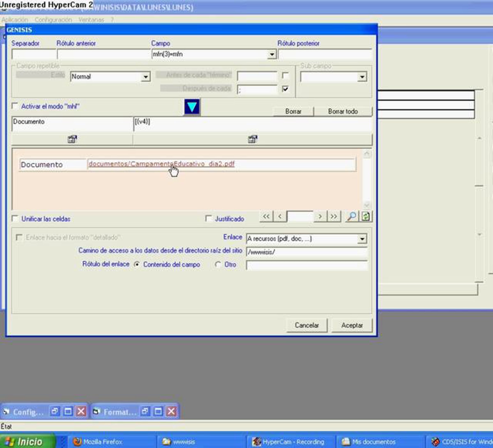Maximize the Format... minimized window

point(158,411)
